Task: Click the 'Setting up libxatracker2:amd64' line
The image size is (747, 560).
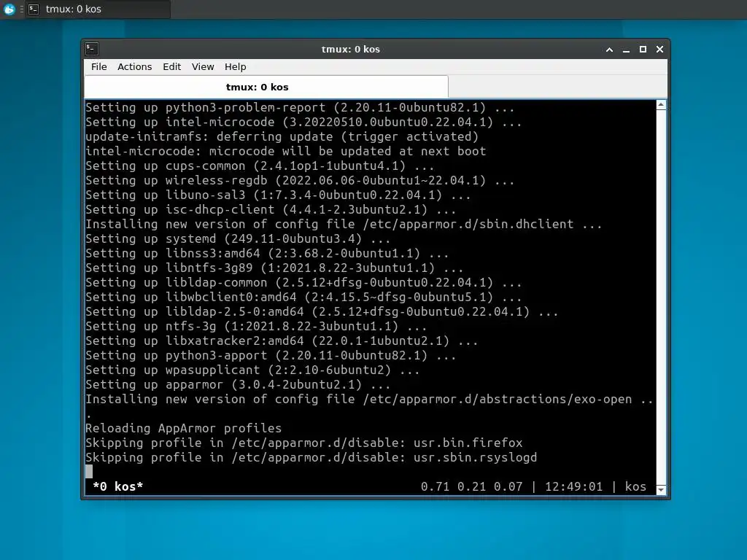Action: pyautogui.click(x=282, y=341)
